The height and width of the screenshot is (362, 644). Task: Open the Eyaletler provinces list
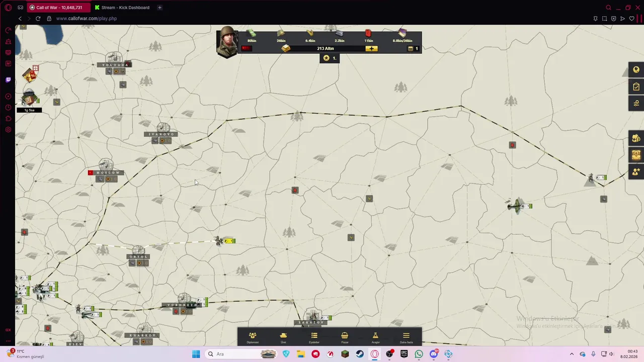tap(314, 337)
